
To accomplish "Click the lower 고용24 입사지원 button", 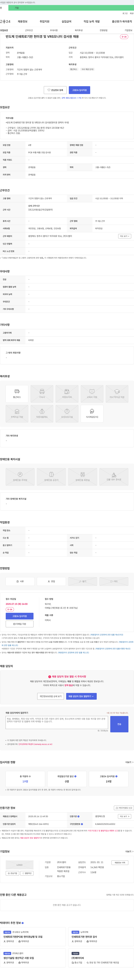I will (x=19, y=616).
